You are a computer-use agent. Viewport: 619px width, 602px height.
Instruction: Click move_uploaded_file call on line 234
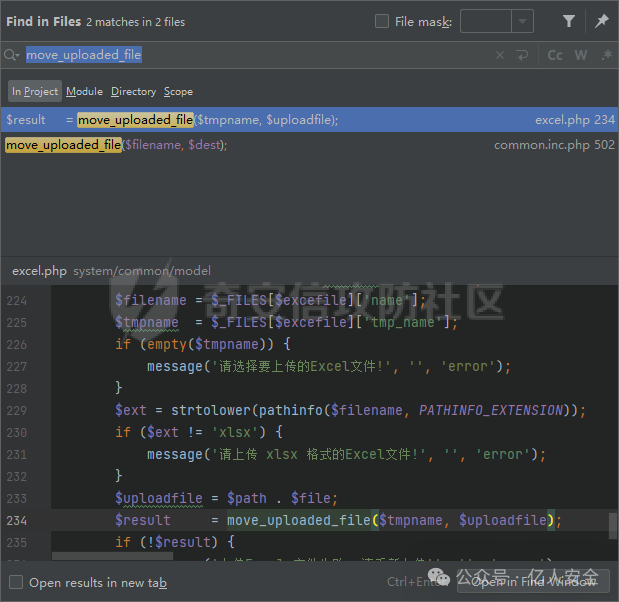point(299,520)
